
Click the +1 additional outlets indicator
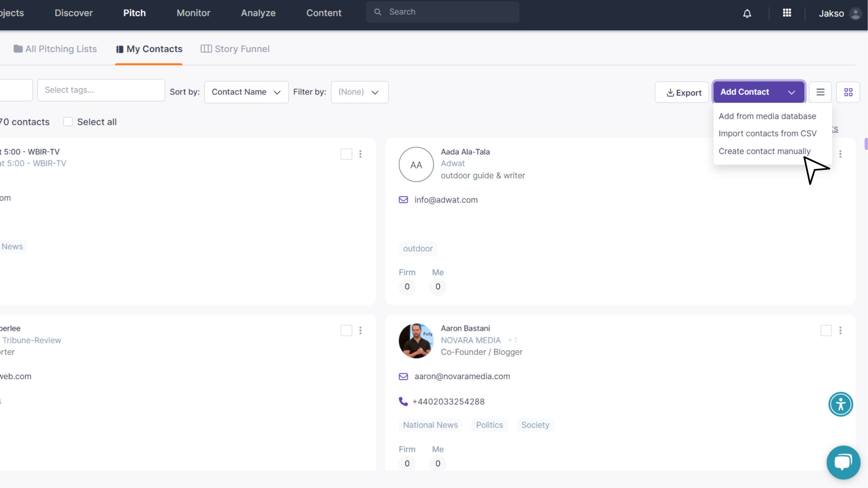click(x=512, y=340)
